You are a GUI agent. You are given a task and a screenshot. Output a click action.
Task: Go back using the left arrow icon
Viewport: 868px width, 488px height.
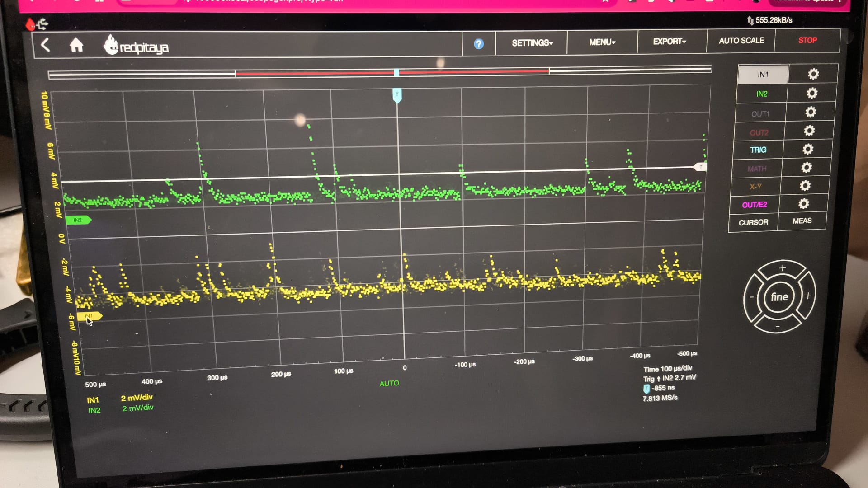click(45, 45)
